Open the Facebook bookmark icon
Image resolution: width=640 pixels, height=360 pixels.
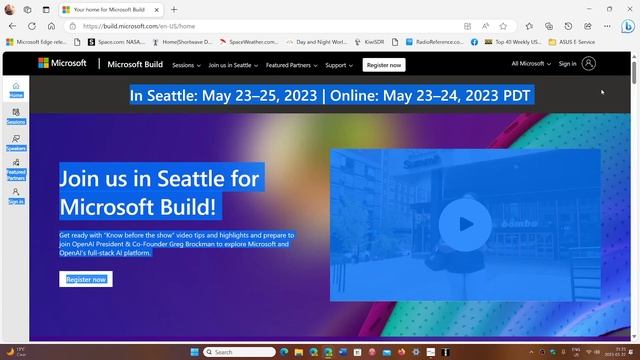click(474, 42)
